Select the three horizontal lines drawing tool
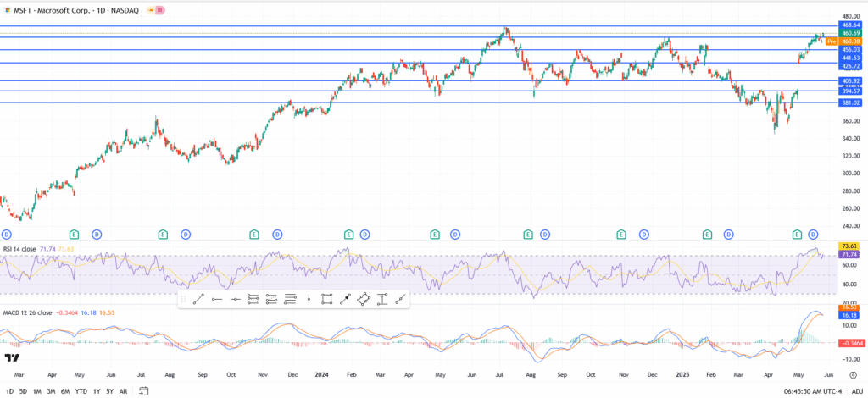The height and width of the screenshot is (398, 868). (x=290, y=299)
